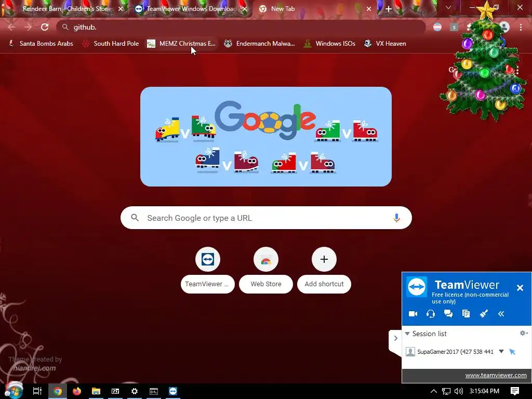The width and height of the screenshot is (532, 399).
Task: Click the address bar with github.
Action: coord(241,27)
